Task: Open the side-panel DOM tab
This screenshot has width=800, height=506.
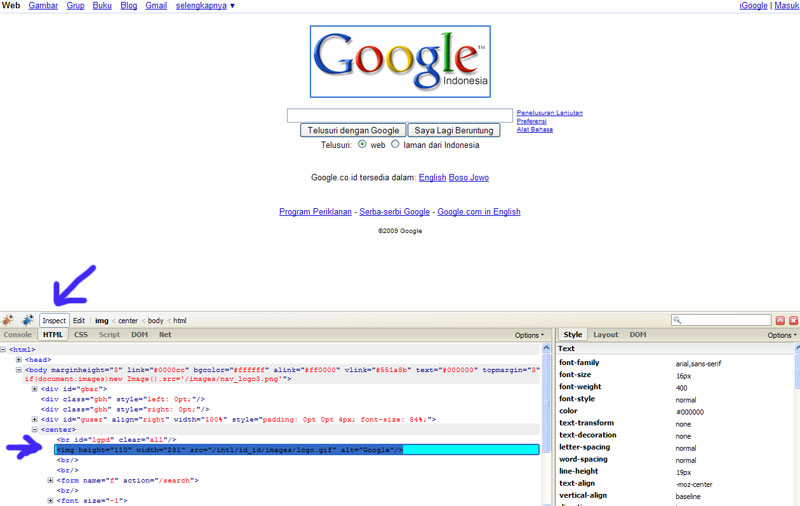Action: [x=638, y=335]
